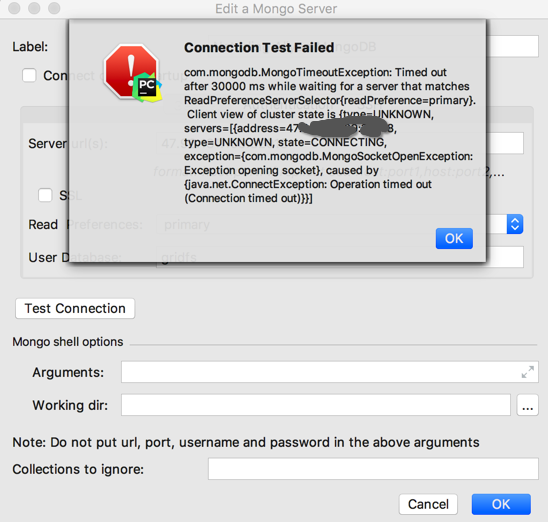Click the Label text field
548x522 pixels.
click(373, 46)
